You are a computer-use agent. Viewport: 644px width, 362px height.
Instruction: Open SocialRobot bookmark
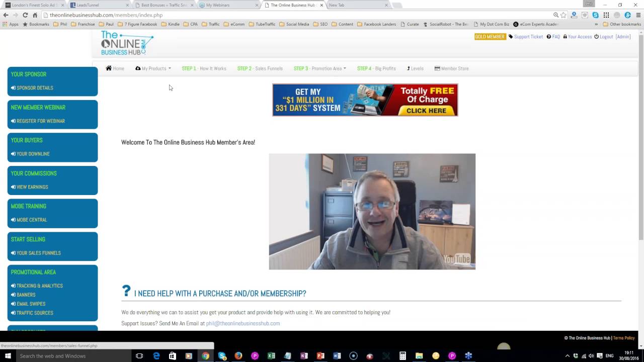(446, 24)
